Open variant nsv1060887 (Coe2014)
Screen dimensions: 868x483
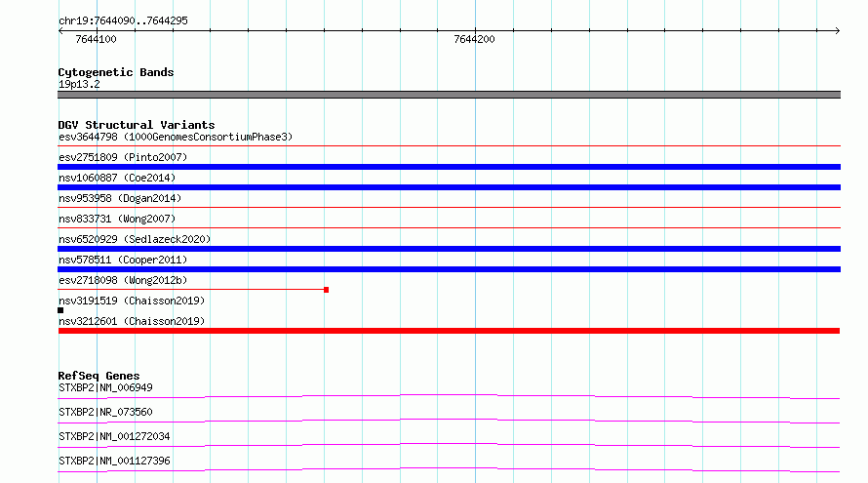point(117,178)
